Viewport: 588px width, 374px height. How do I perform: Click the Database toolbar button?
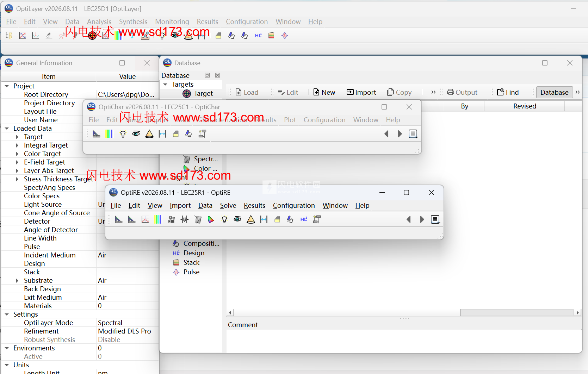click(x=555, y=92)
